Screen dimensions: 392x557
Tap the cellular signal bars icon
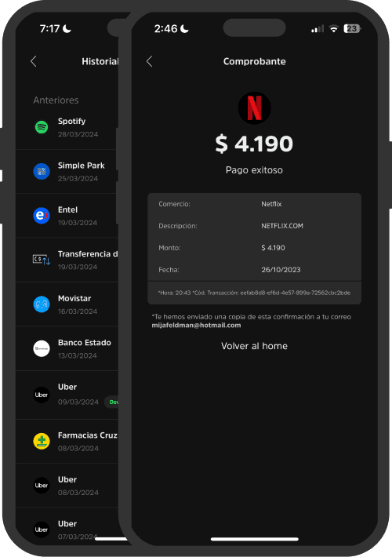point(318,29)
